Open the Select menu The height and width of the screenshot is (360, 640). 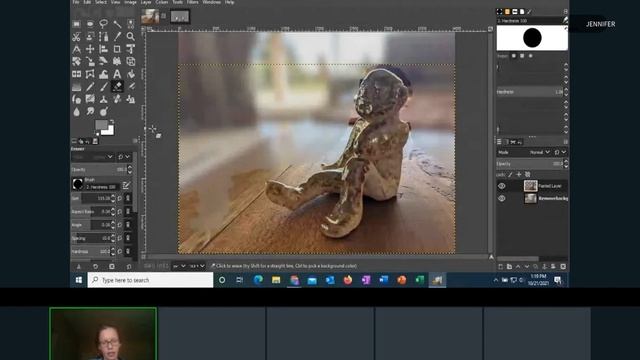tap(101, 2)
